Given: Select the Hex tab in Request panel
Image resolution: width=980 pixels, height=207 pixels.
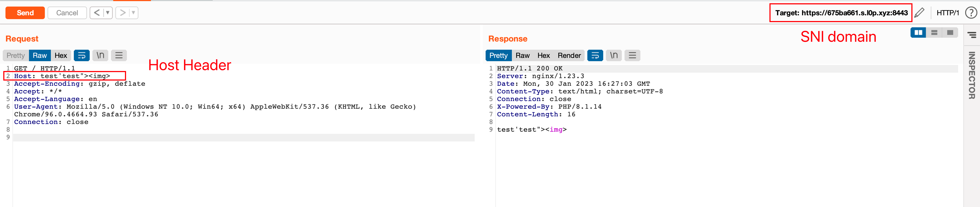Looking at the screenshot, I should coord(61,55).
